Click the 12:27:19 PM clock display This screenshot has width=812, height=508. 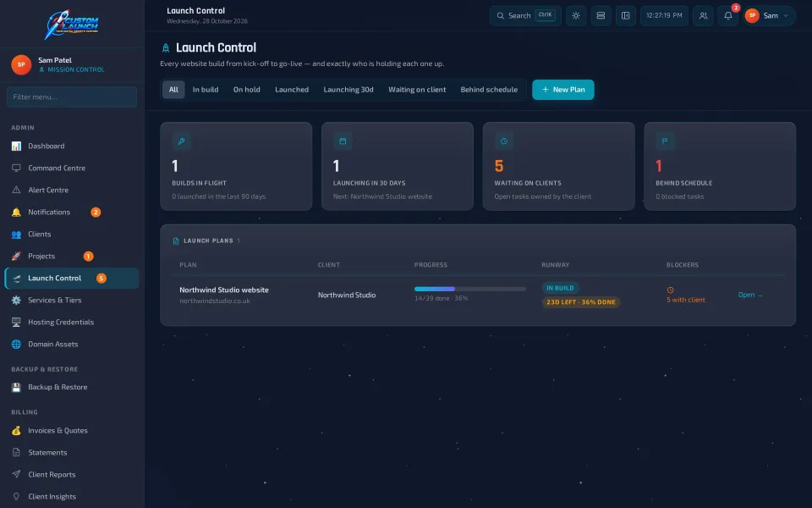click(664, 15)
